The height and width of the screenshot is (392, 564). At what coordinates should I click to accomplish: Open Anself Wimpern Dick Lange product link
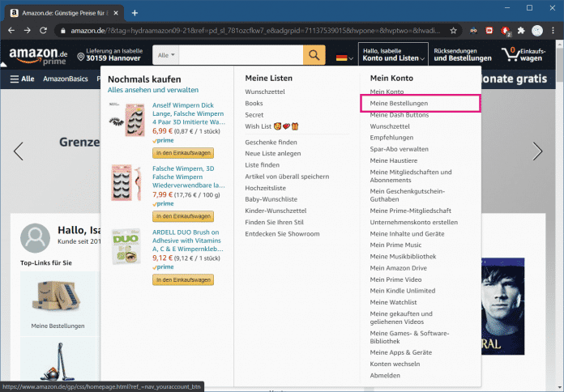(189, 113)
